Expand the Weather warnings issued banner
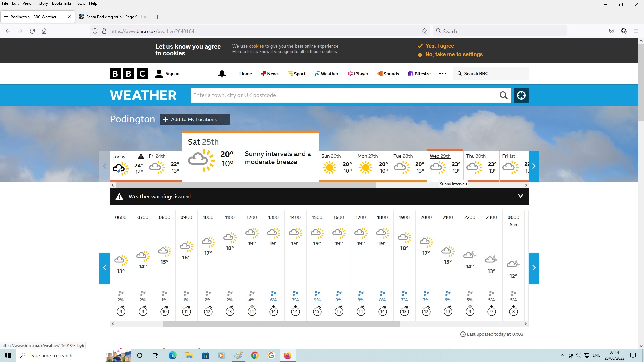Screen dimensions: 644x362 point(520,196)
